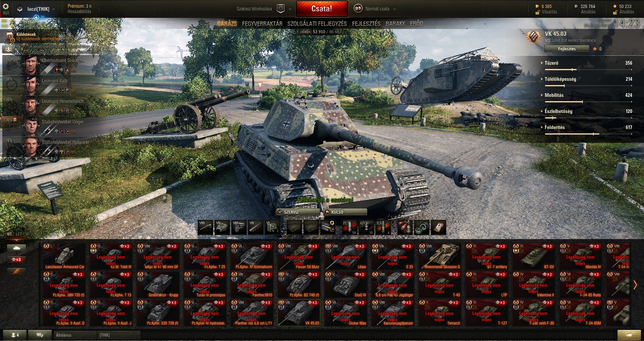644x341 pixels.
Task: Open the radio module slot
Action: pyautogui.click(x=273, y=227)
